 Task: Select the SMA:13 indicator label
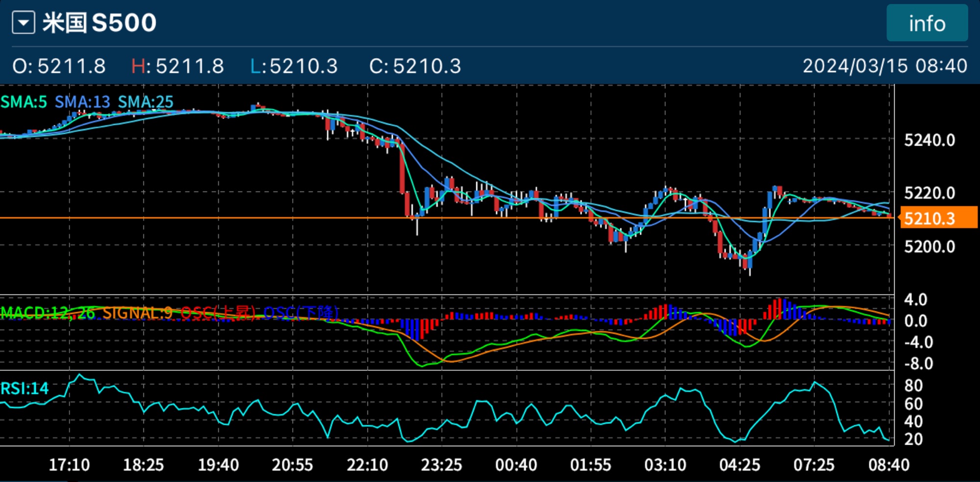[82, 102]
